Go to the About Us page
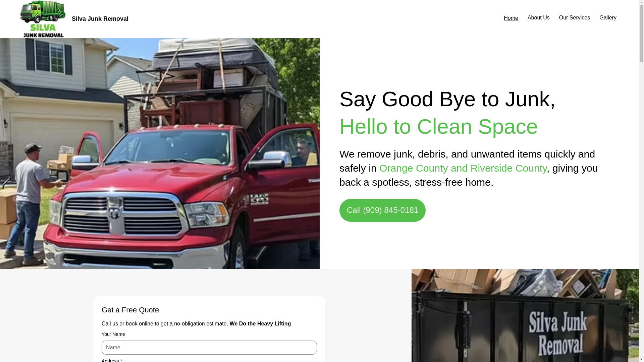 coord(538,18)
